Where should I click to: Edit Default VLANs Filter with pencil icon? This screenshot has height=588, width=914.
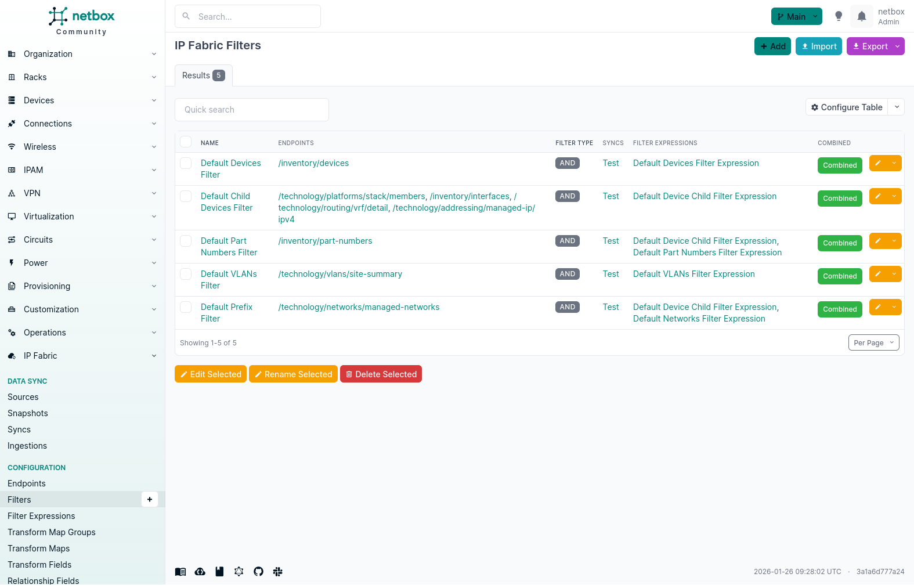(878, 274)
